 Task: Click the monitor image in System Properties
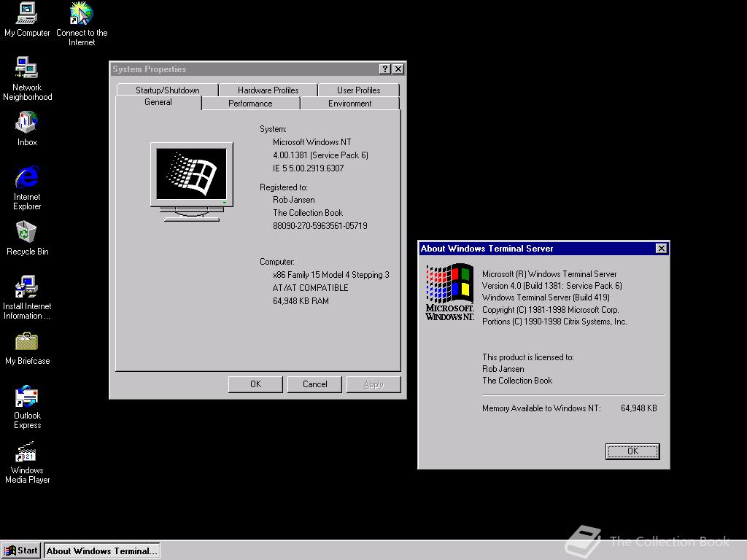192,182
